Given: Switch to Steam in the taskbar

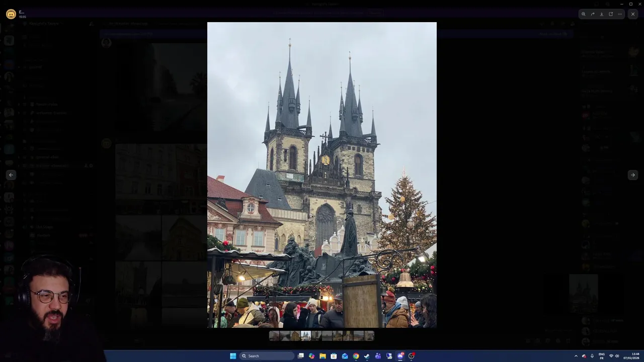Looking at the screenshot, I should click(367, 356).
